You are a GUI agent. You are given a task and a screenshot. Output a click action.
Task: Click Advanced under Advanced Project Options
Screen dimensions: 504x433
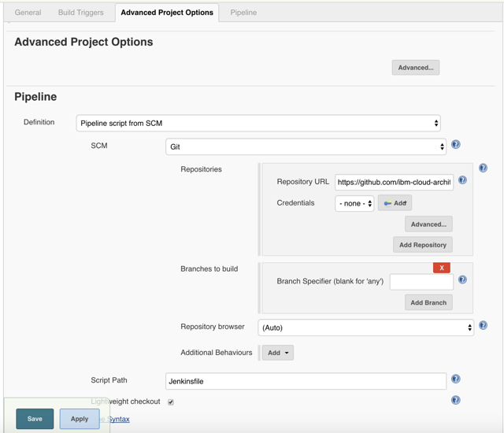tap(416, 68)
